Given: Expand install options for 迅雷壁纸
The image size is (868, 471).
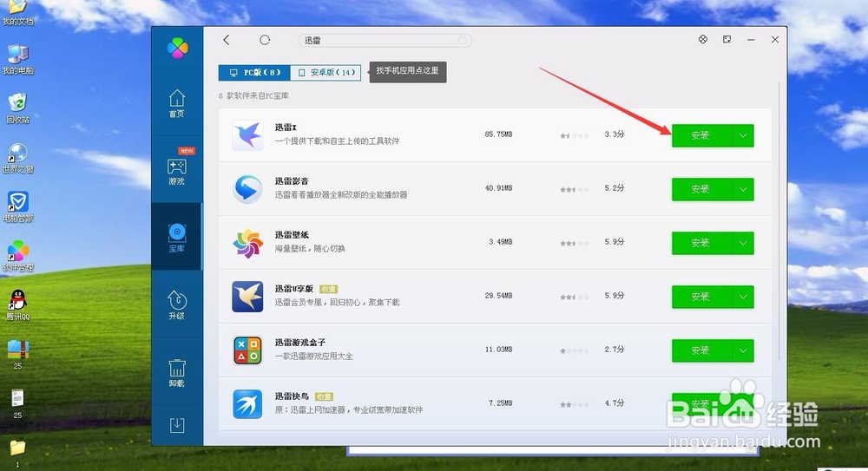Looking at the screenshot, I should pos(743,243).
